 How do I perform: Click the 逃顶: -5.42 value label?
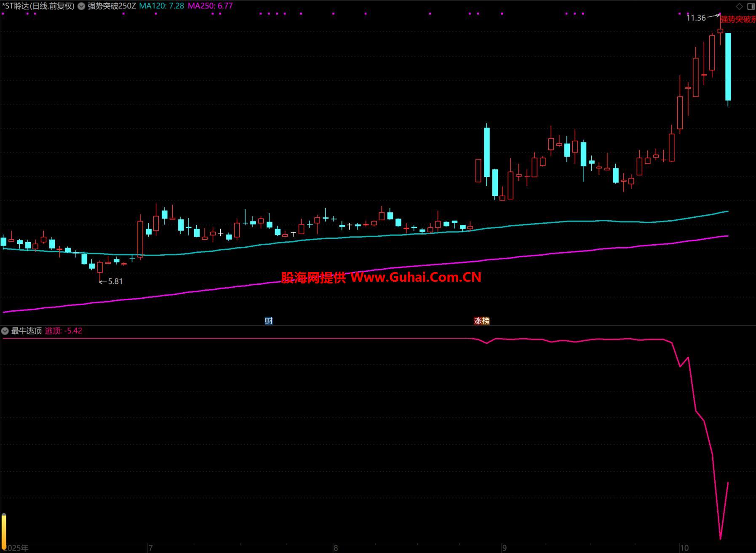coord(64,331)
